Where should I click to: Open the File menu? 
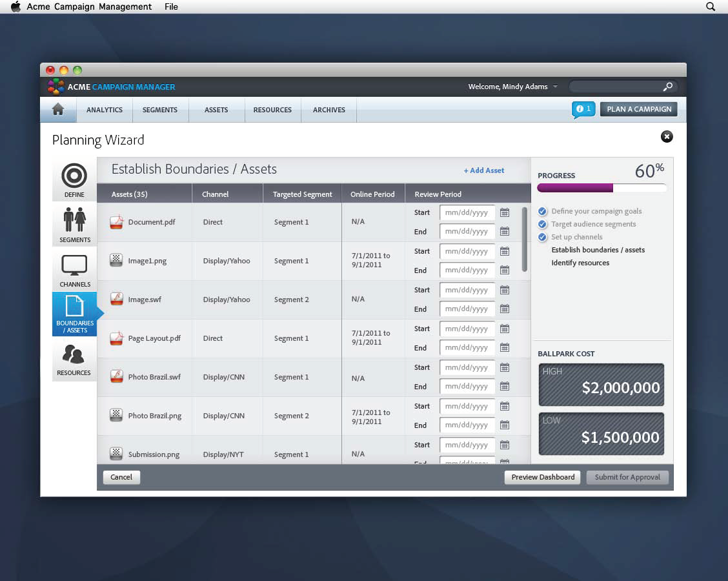pos(171,6)
